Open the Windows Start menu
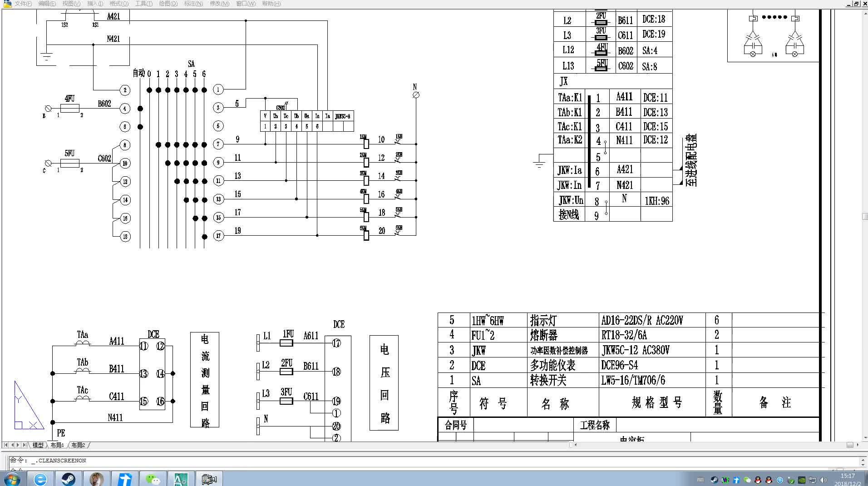The height and width of the screenshot is (486, 868). tap(12, 479)
